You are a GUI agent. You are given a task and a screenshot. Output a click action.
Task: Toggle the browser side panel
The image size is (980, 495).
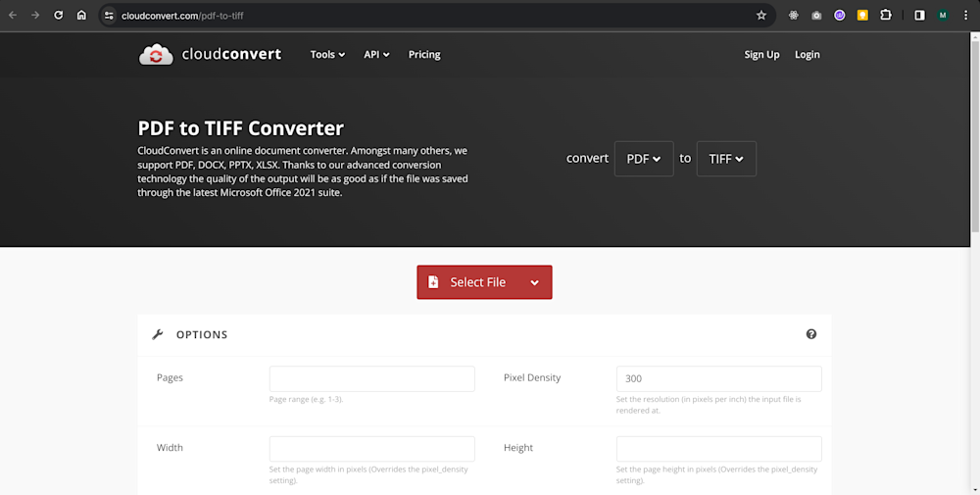[919, 16]
